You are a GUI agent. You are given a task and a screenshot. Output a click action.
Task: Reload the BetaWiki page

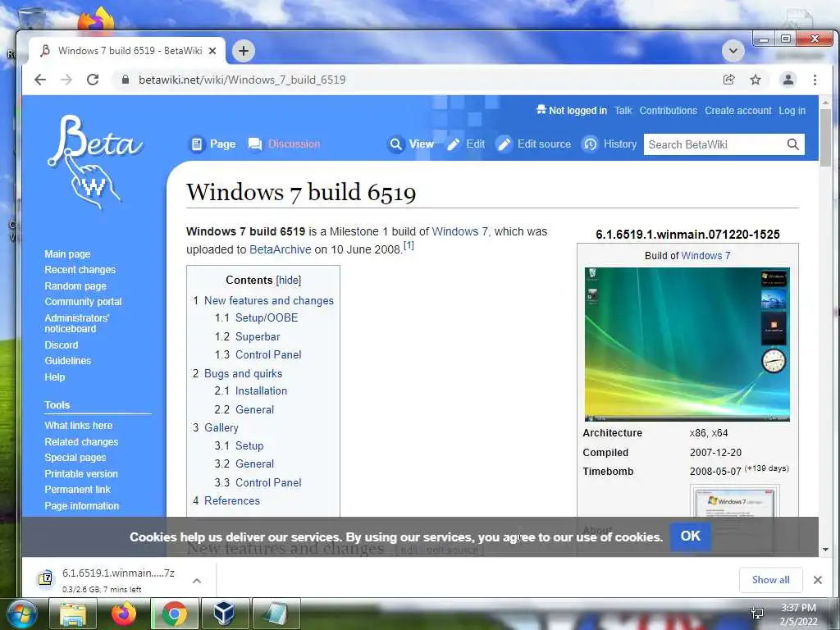93,80
